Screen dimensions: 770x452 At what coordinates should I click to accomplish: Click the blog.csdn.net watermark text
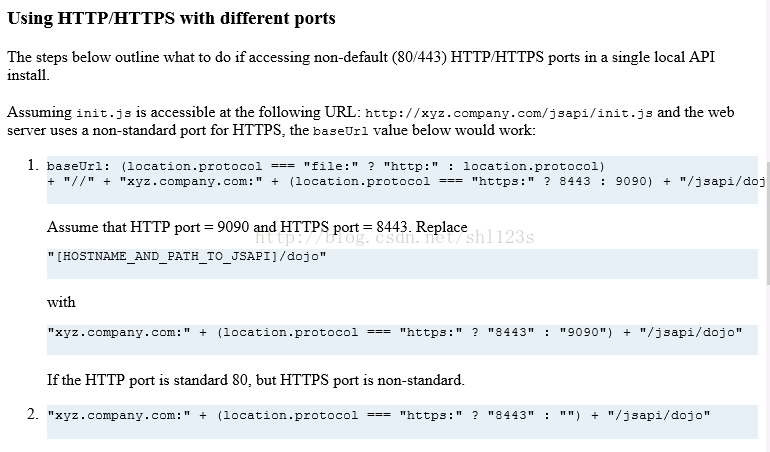[394, 238]
